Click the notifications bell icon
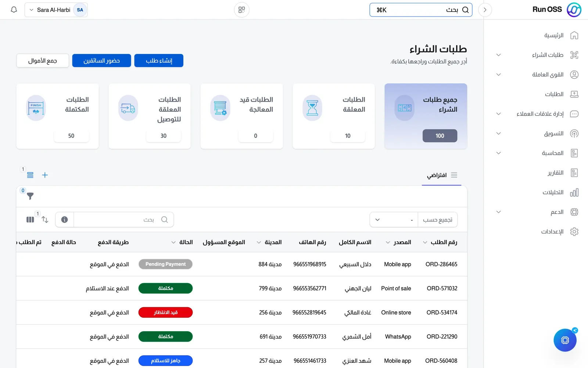The height and width of the screenshot is (368, 588). (14, 10)
